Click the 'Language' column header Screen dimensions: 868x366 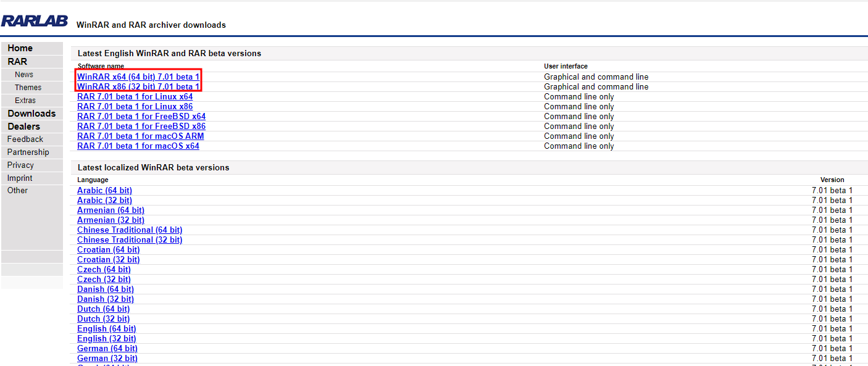(93, 180)
